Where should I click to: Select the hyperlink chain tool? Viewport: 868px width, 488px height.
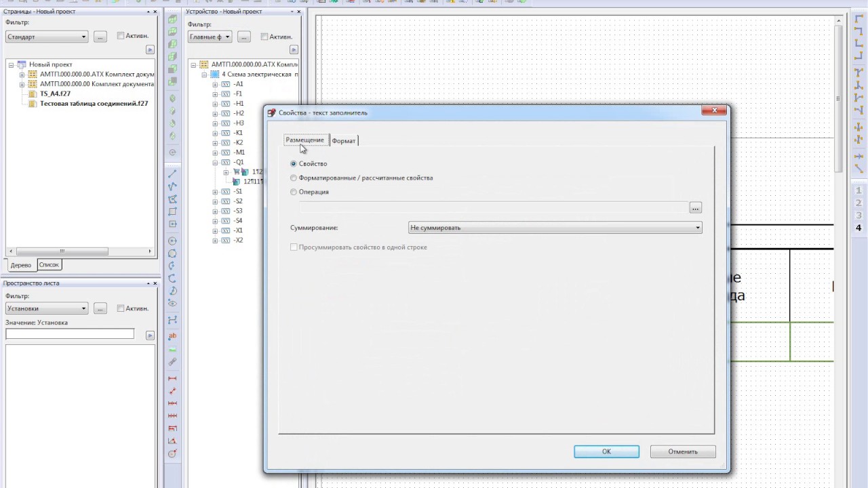172,362
